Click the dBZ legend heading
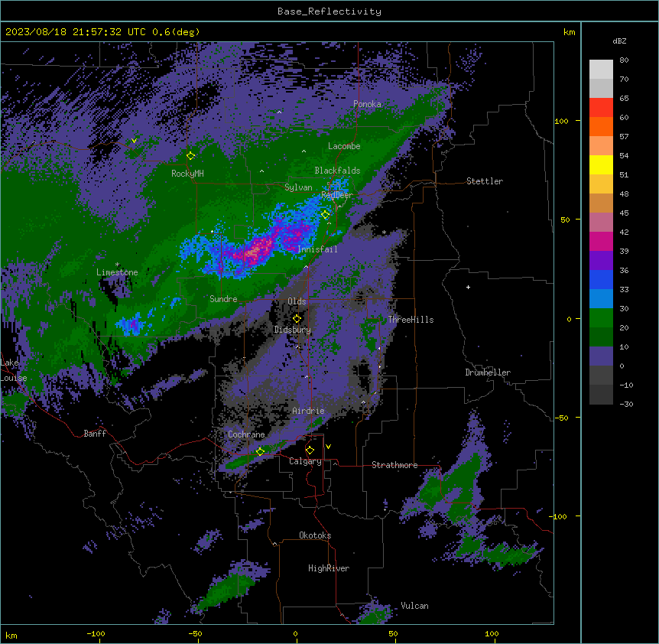The width and height of the screenshot is (659, 644). [x=619, y=41]
